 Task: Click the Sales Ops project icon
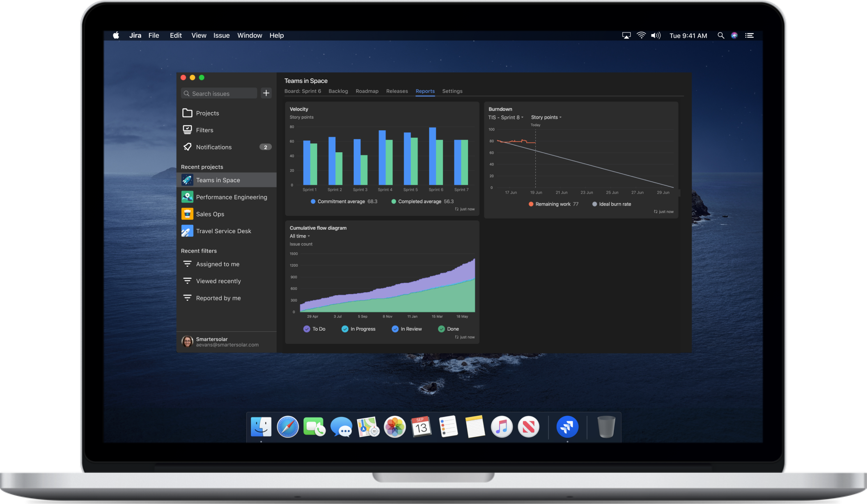click(x=188, y=213)
